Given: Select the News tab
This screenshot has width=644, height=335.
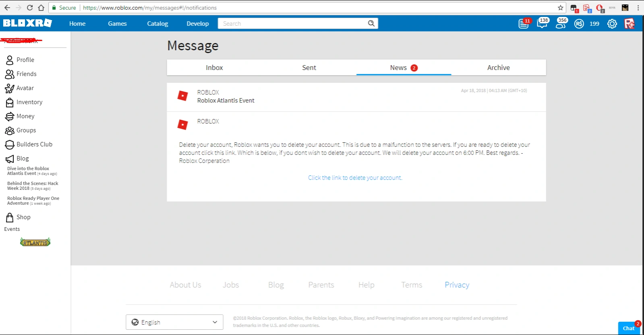Looking at the screenshot, I should point(404,68).
